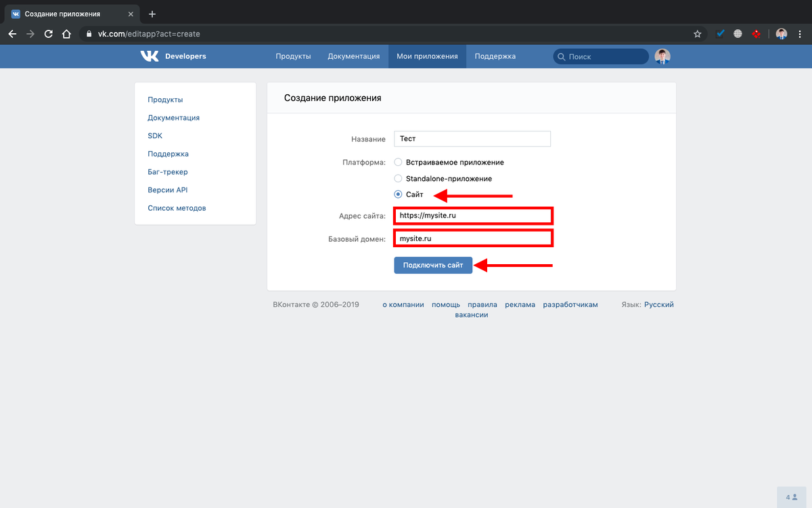Select Встраиваемое приложение platform
This screenshot has height=508, width=812.
tap(398, 163)
